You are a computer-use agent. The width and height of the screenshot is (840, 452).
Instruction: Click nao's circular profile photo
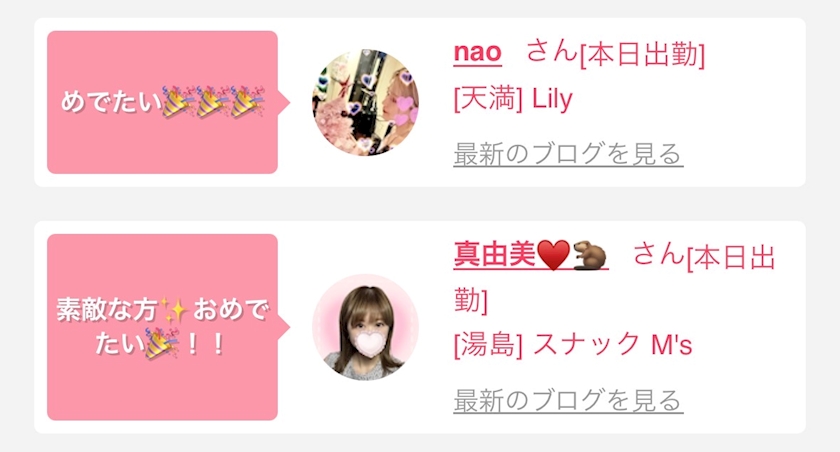click(x=365, y=102)
